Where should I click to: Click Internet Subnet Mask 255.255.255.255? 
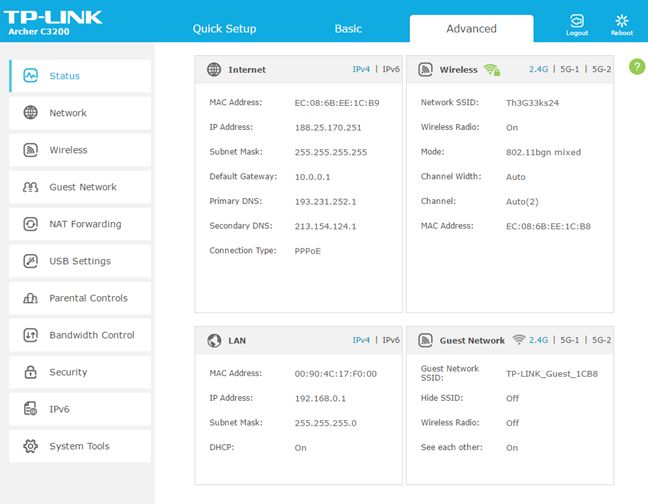[331, 152]
